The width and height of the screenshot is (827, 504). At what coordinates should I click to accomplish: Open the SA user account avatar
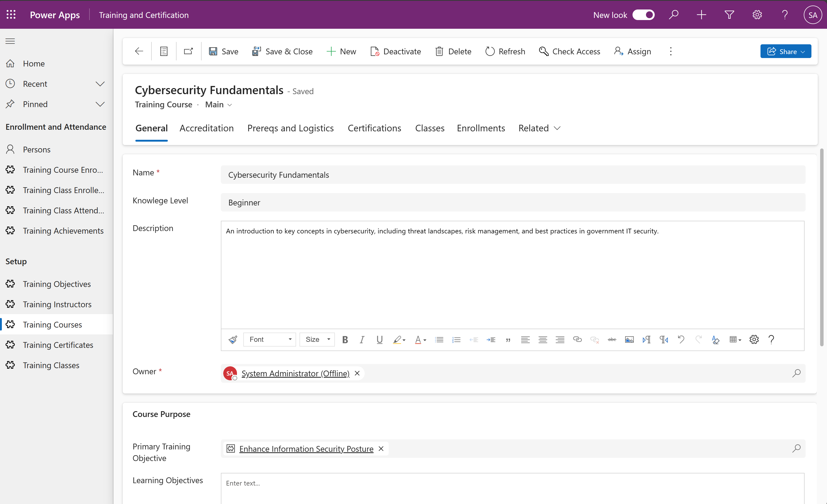click(x=812, y=15)
